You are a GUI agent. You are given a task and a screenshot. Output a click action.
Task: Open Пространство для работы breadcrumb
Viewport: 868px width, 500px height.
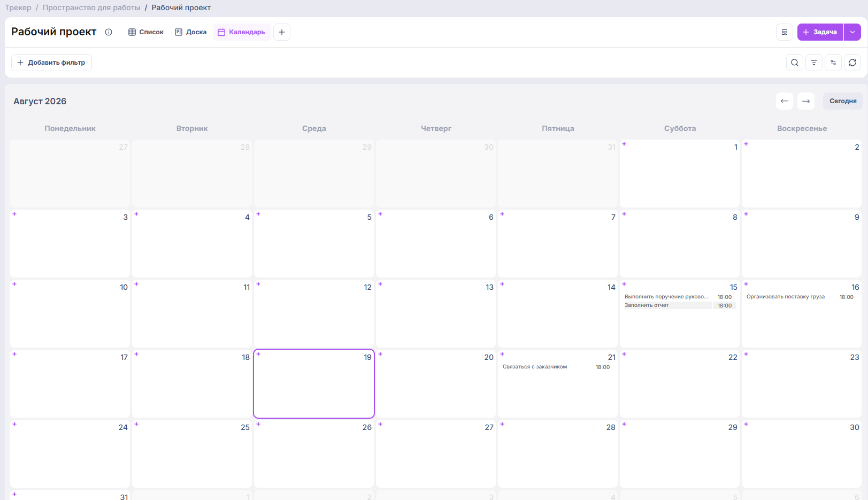91,7
